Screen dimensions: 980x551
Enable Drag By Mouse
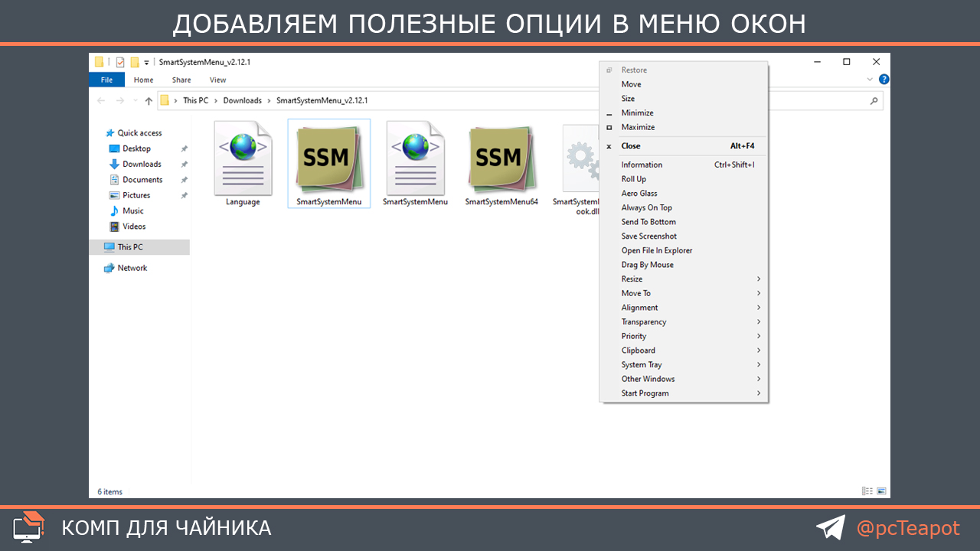click(684, 265)
